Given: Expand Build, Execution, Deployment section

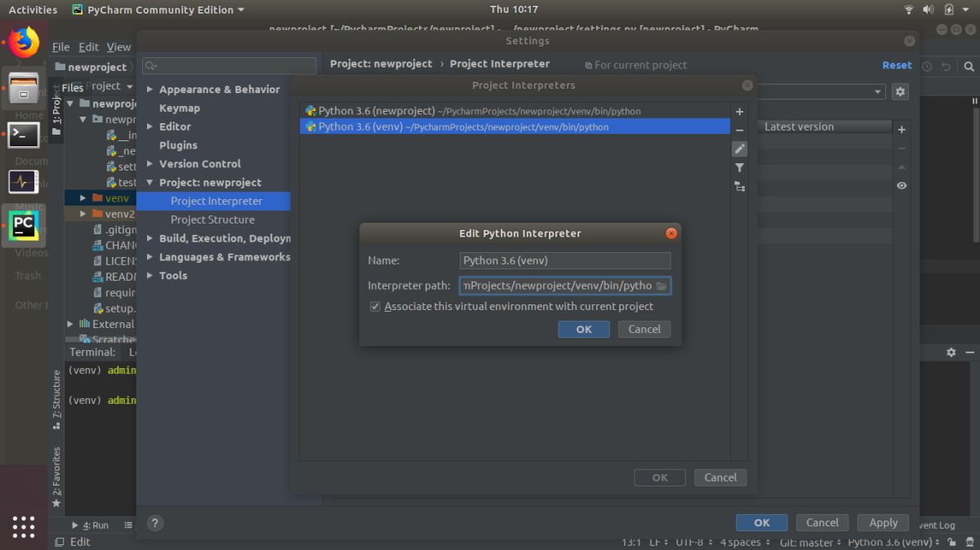Looking at the screenshot, I should (149, 238).
